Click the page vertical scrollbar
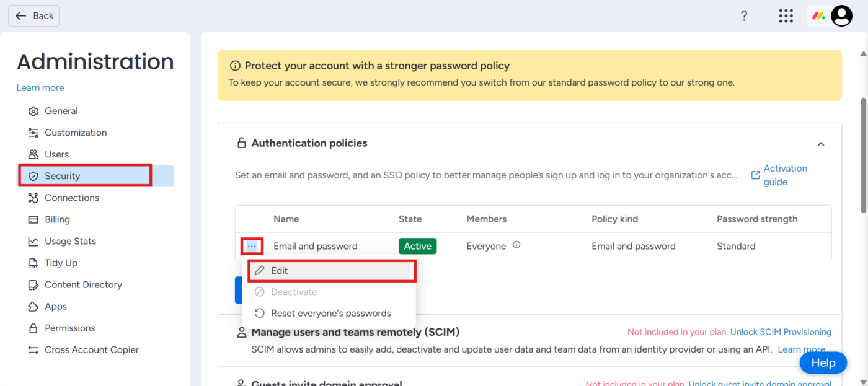The image size is (868, 386). coord(863,155)
